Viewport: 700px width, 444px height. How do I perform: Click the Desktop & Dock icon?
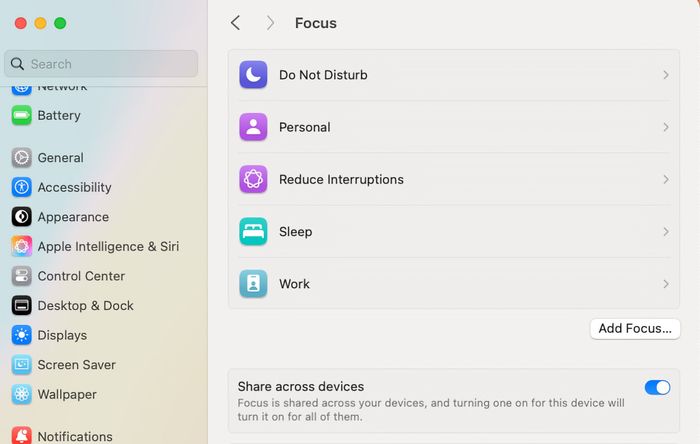click(21, 306)
